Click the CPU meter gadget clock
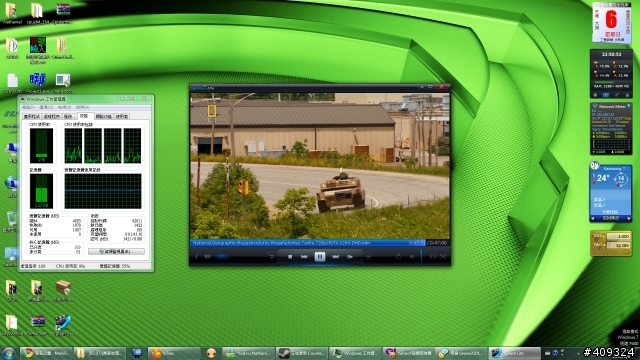The width and height of the screenshot is (640, 360). 611,54
